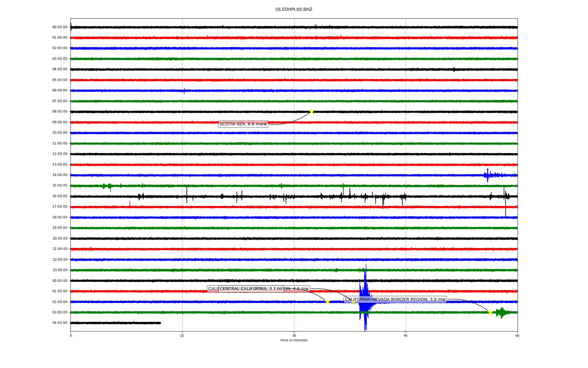Click the 10:00:00 time label
The width and height of the screenshot is (588, 368).
click(60, 133)
